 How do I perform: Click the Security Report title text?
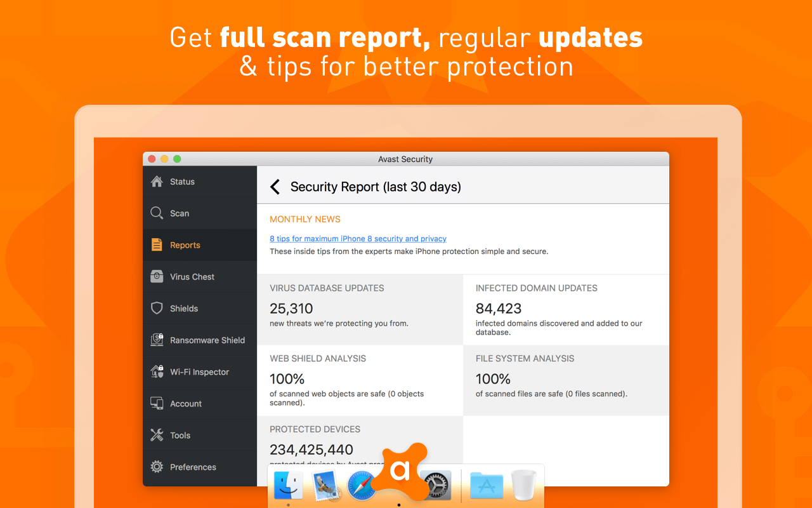376,187
